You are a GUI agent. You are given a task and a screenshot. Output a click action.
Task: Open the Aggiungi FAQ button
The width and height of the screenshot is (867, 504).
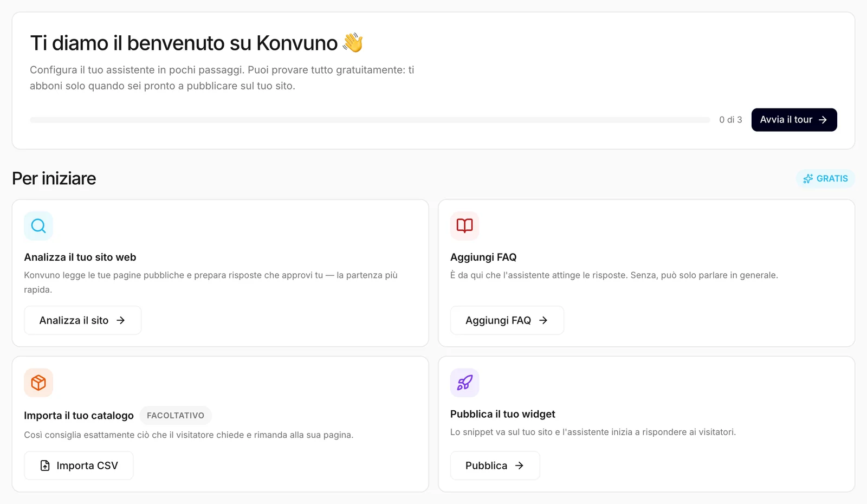pos(507,320)
